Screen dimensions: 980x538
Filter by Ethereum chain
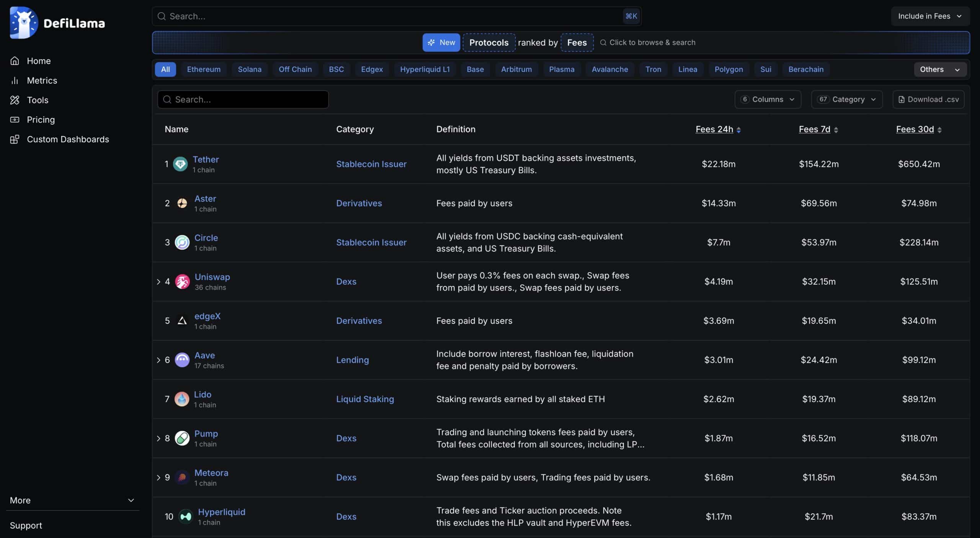(x=204, y=69)
